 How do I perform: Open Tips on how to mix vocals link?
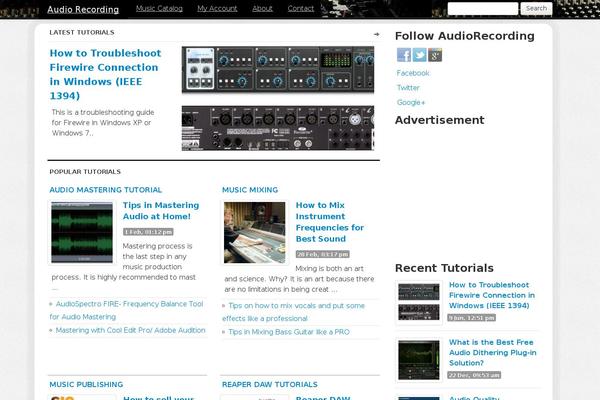(x=293, y=312)
